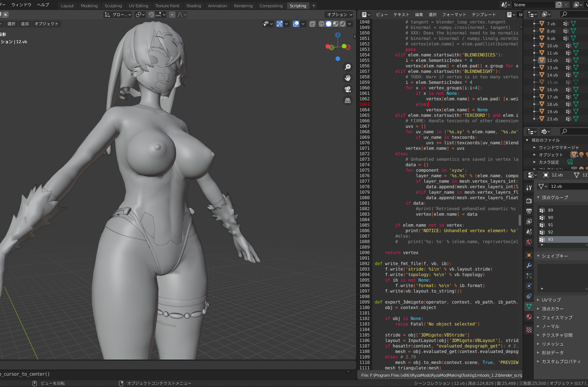Open the Layout workspace tab

pos(67,6)
